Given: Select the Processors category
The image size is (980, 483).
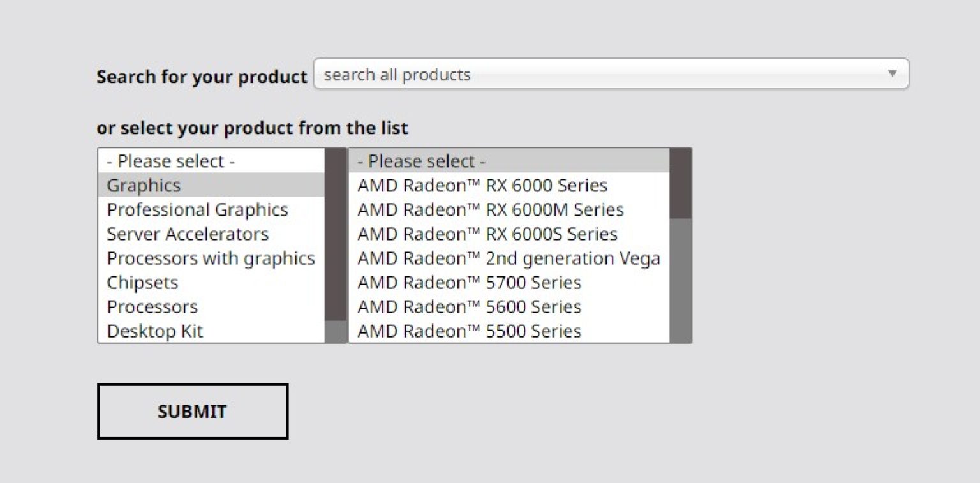Looking at the screenshot, I should pyautogui.click(x=152, y=307).
